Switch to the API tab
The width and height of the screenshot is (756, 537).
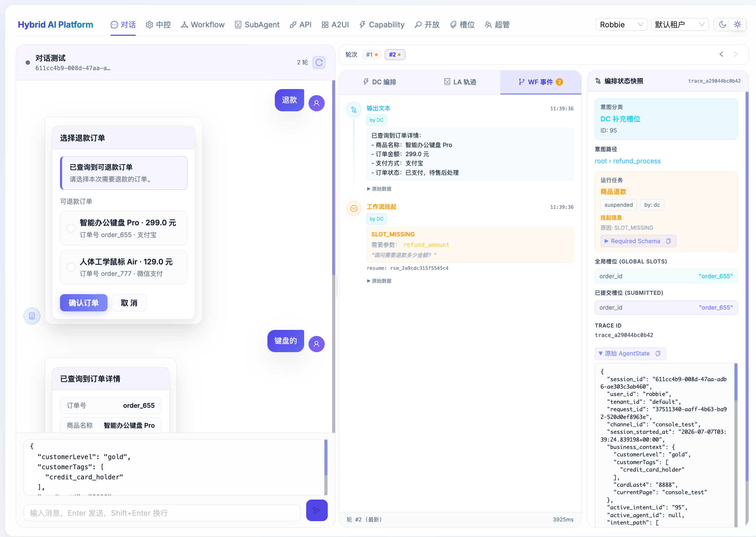tap(300, 25)
